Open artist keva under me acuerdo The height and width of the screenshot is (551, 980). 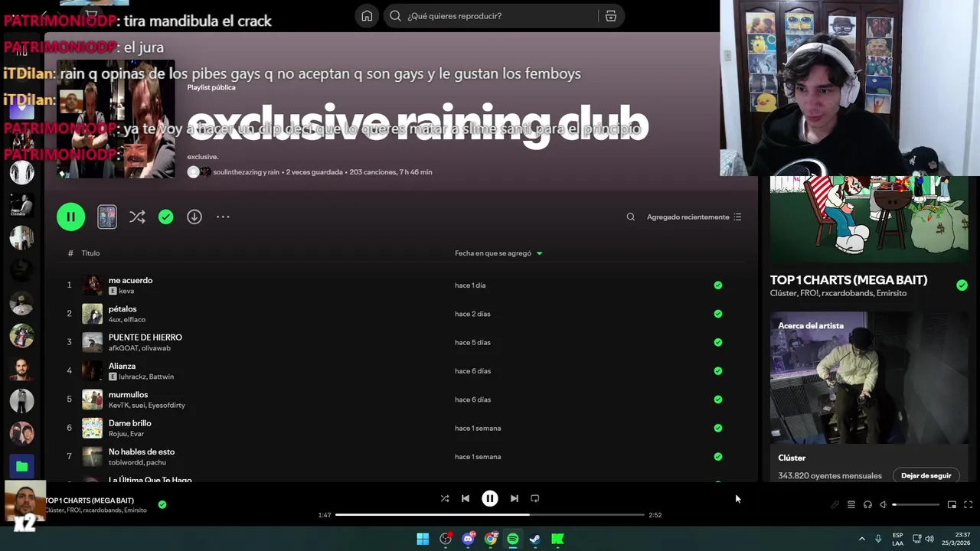click(126, 291)
